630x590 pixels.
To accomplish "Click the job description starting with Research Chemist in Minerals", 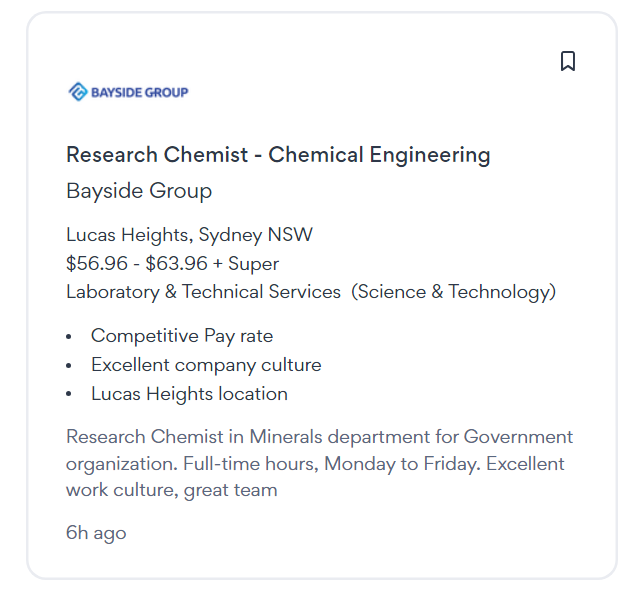I will pyautogui.click(x=319, y=437).
